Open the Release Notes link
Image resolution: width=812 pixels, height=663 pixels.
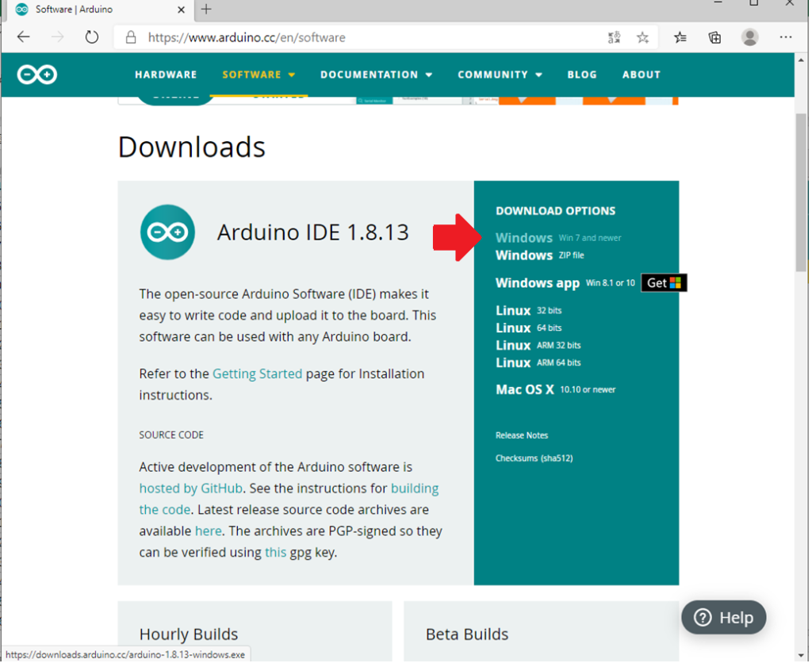[522, 435]
